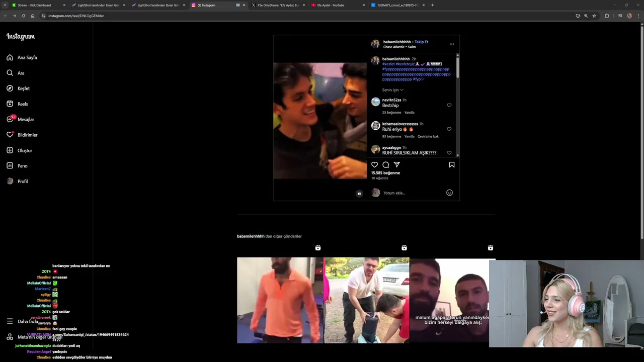Open Mesajlar direct messages

point(20,119)
